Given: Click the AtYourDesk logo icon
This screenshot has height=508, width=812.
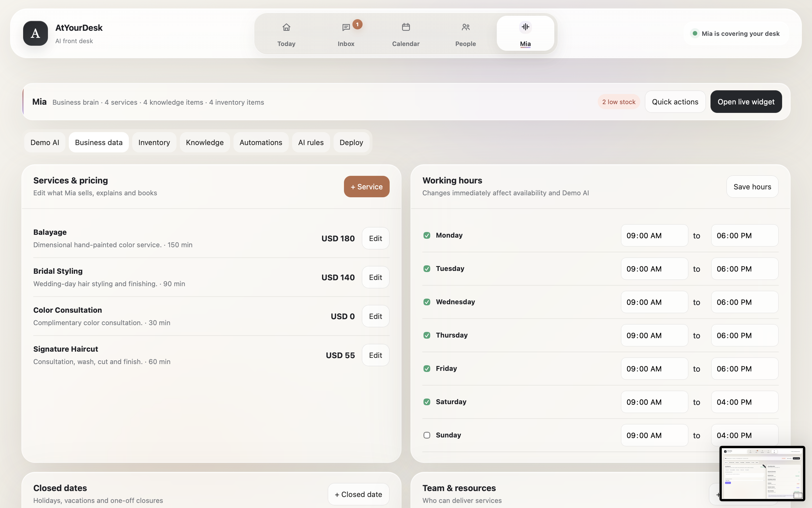Looking at the screenshot, I should (x=35, y=33).
